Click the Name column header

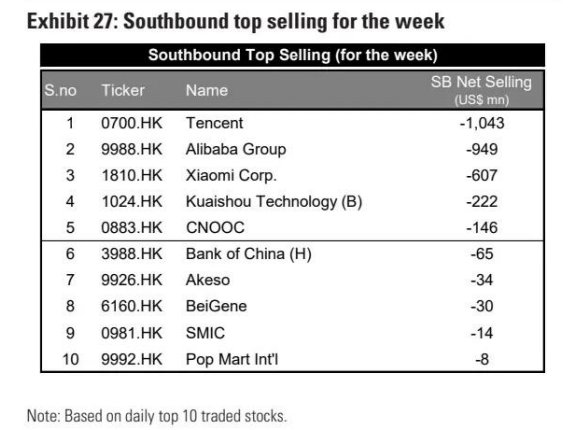point(207,90)
